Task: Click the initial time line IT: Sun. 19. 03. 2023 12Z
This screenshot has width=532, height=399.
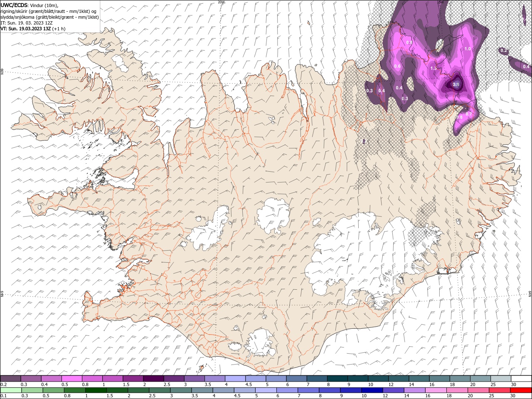Action: tap(26, 23)
